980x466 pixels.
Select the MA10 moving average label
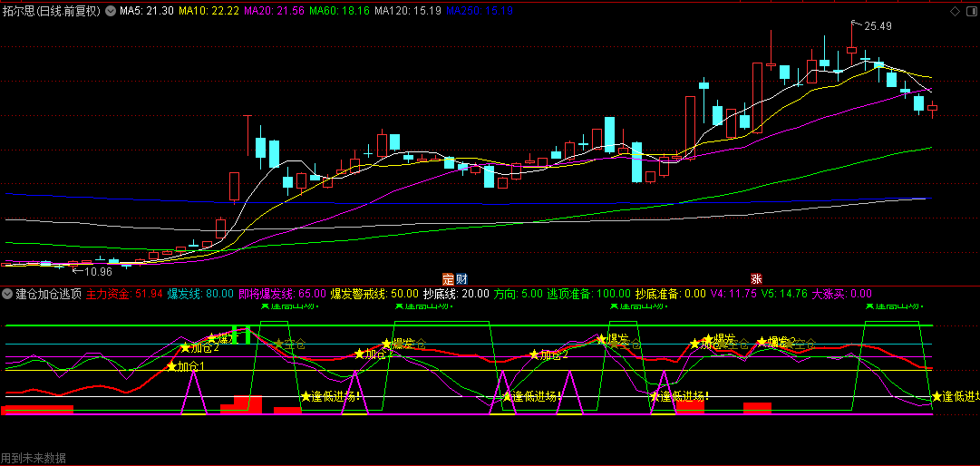209,11
